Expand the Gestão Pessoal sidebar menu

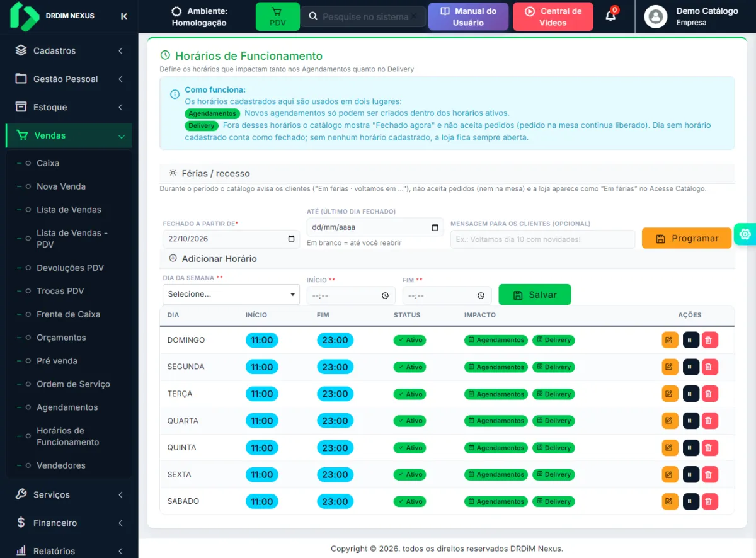click(x=69, y=79)
